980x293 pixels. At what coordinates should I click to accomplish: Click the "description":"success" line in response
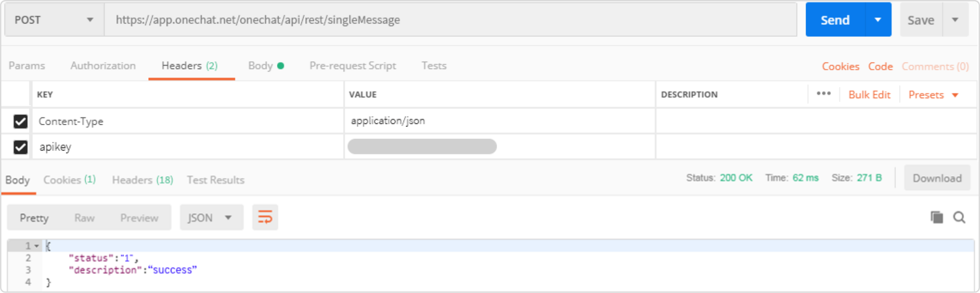coord(133,270)
